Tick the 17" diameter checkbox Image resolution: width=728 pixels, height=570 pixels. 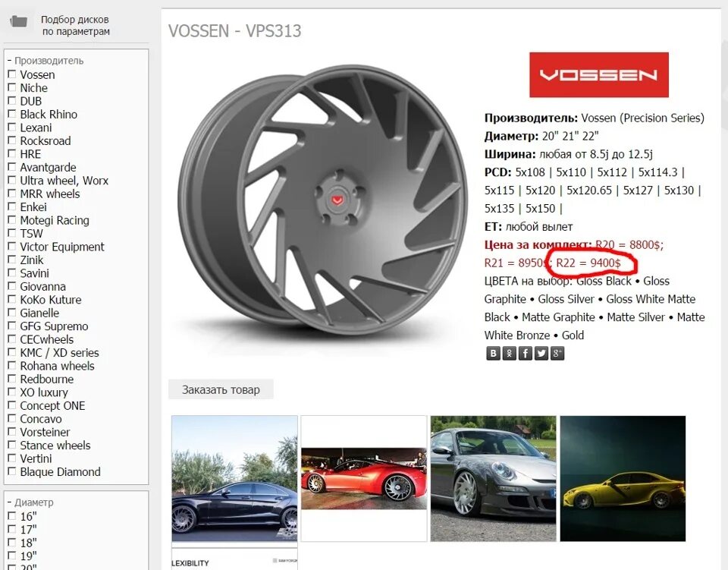[12, 529]
